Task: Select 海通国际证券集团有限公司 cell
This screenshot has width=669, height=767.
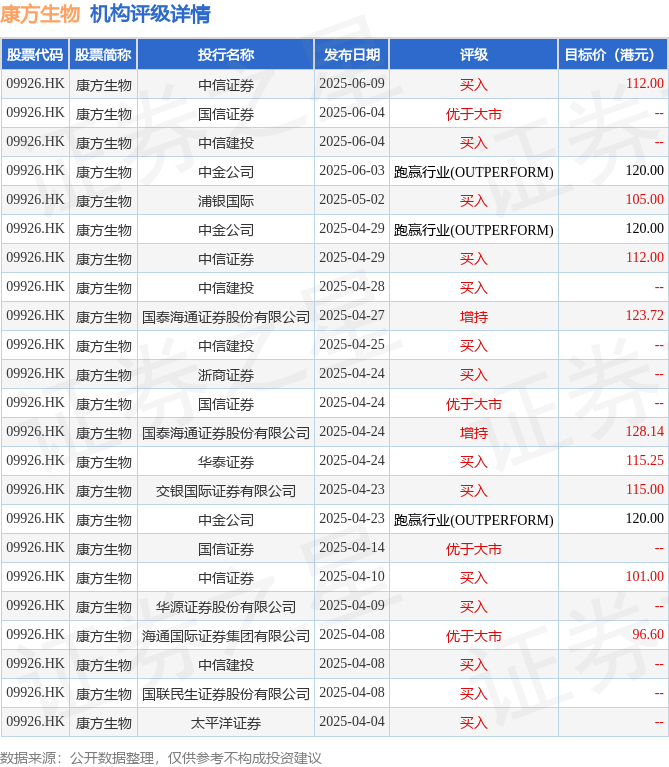Action: tap(225, 635)
